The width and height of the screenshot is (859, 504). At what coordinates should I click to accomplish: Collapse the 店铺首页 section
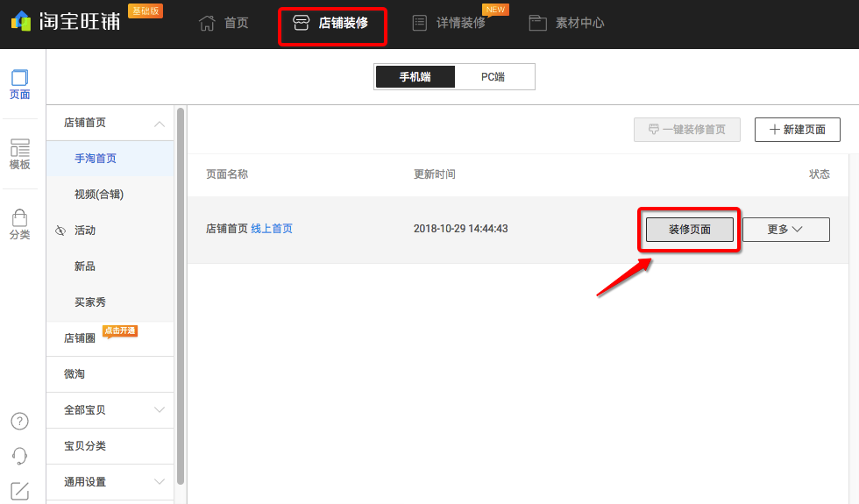pyautogui.click(x=159, y=124)
